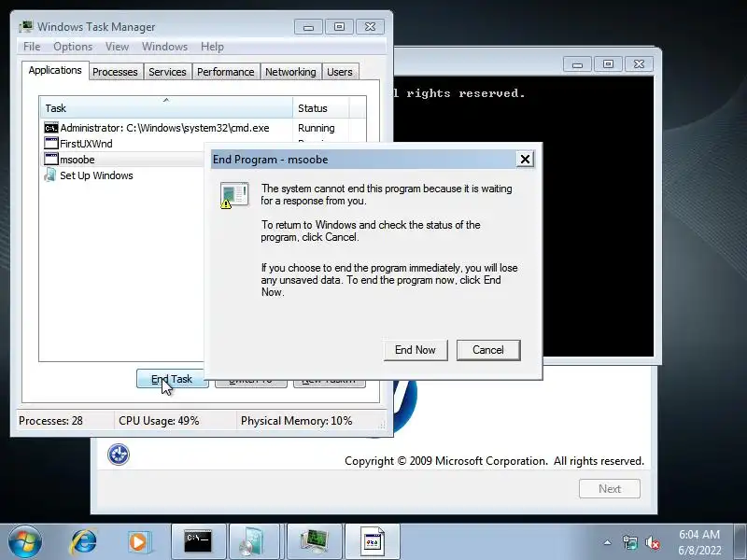Open the File menu in Task Manager

pos(32,47)
